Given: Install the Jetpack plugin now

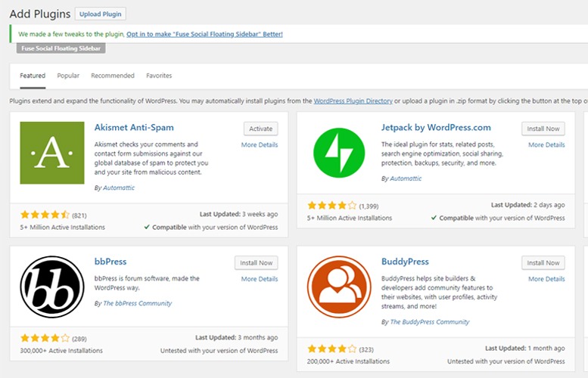Looking at the screenshot, I should [x=543, y=129].
